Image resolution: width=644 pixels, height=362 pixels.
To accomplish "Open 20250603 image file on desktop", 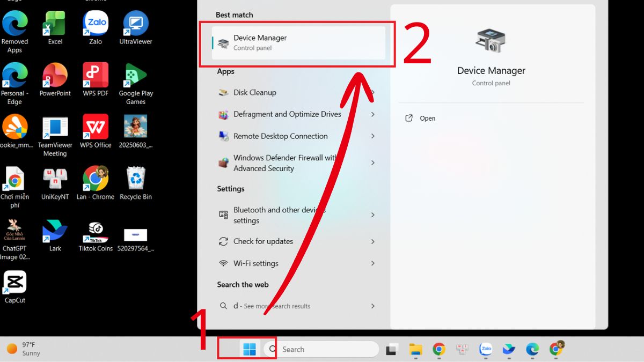I will coord(136,131).
